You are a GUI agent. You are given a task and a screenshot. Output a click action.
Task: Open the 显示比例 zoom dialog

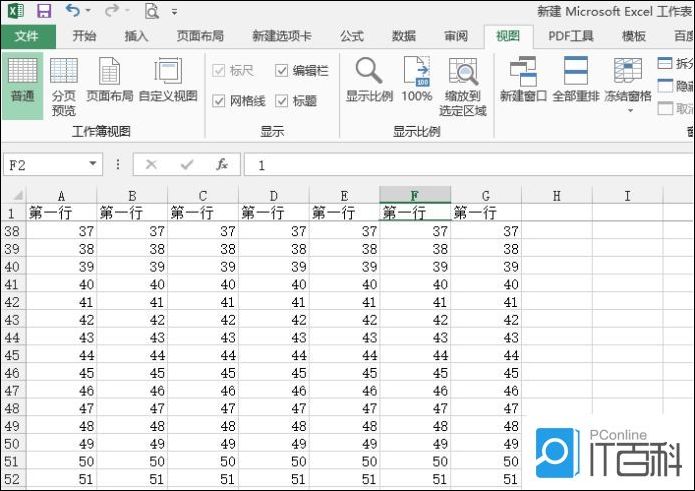[x=369, y=80]
